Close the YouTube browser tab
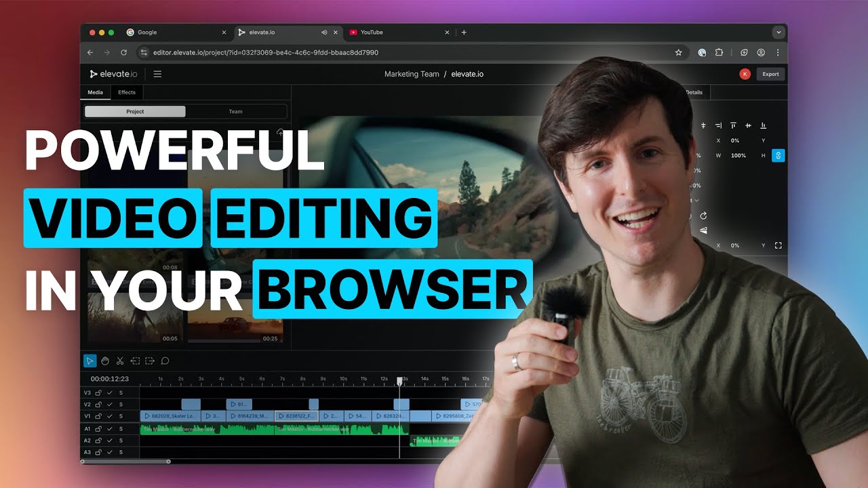The width and height of the screenshot is (868, 488). pos(447,32)
